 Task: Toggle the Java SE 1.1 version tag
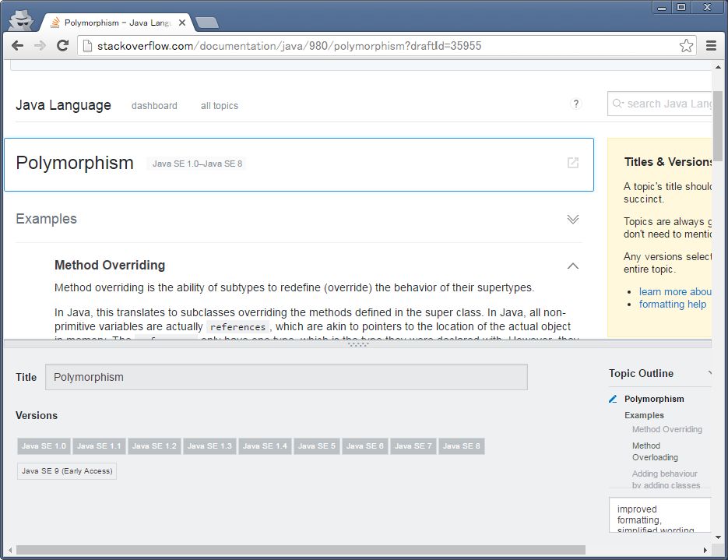point(99,446)
